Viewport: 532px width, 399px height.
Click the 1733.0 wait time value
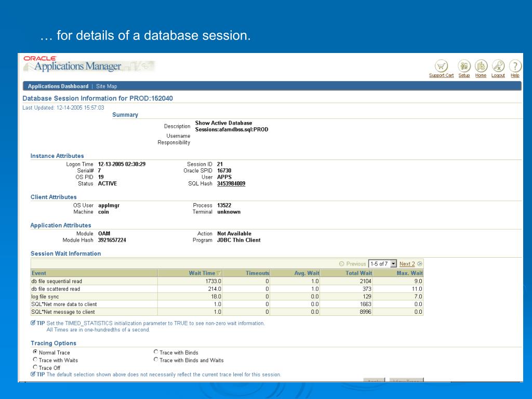[213, 281]
